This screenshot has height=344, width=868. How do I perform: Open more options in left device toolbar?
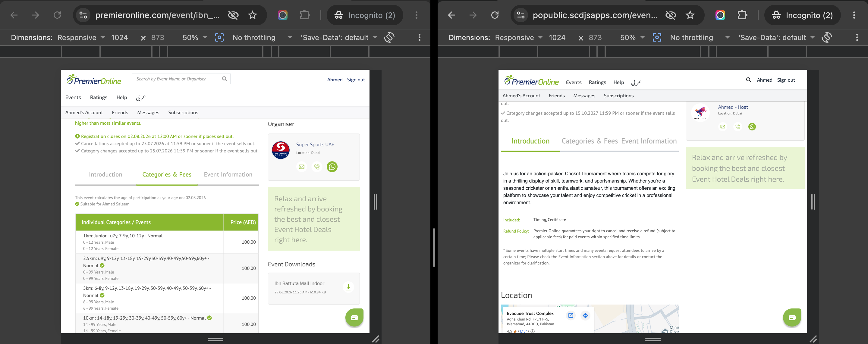(420, 37)
